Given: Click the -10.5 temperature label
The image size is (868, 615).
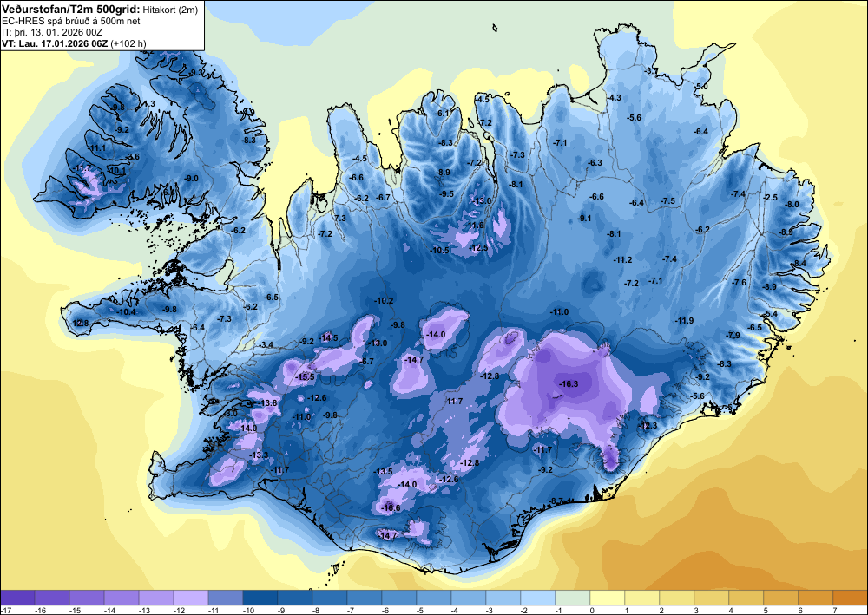Looking at the screenshot, I should [x=439, y=250].
